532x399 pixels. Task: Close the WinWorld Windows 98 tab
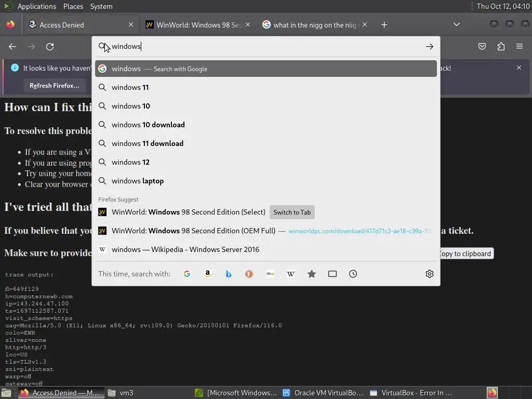248,24
